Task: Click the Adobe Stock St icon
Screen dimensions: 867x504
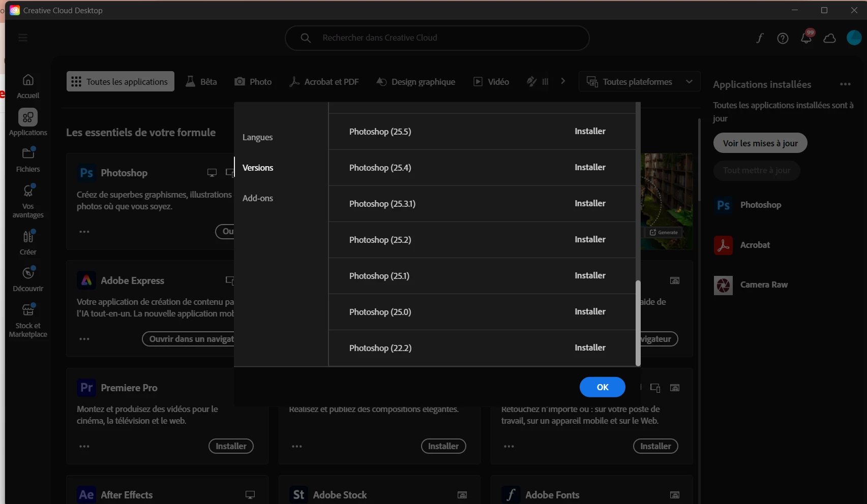Action: coord(298,495)
